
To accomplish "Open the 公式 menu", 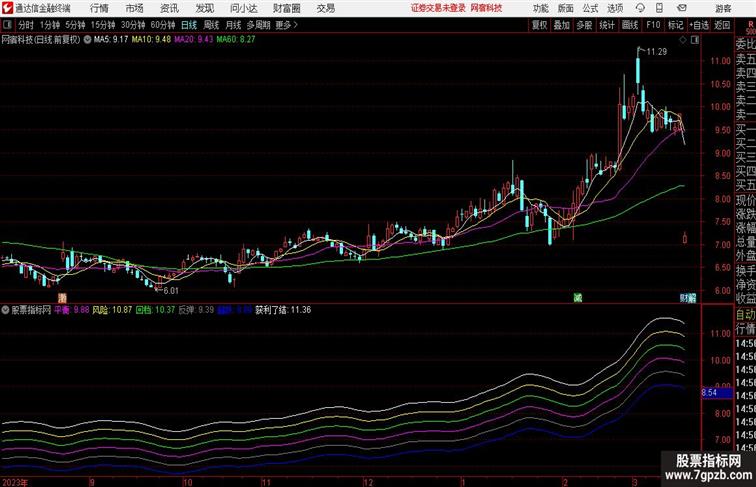I will click(x=590, y=8).
